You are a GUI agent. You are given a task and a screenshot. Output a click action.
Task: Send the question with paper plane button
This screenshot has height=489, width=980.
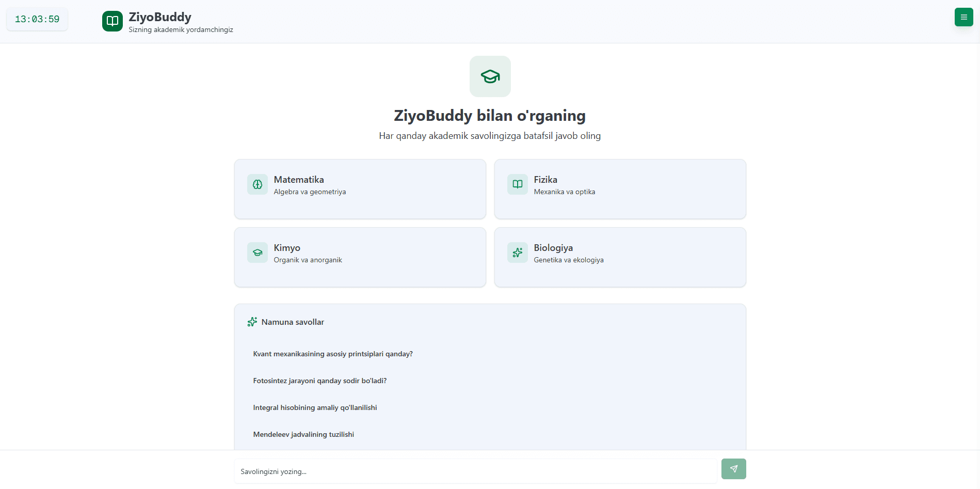tap(734, 469)
